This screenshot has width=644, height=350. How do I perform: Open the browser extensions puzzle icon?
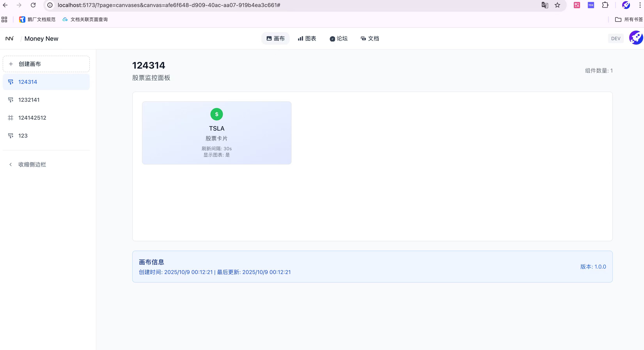(605, 5)
